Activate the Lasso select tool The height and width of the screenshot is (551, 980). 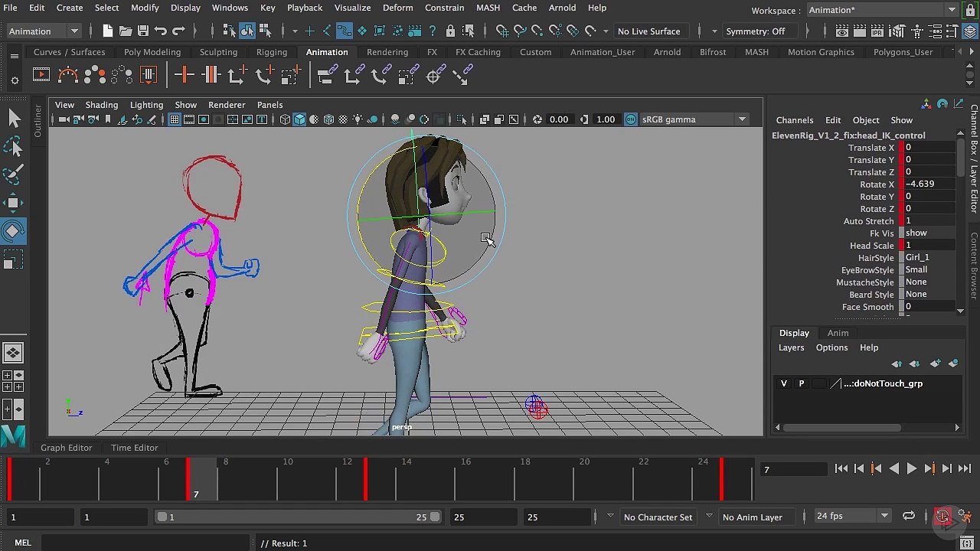(14, 145)
